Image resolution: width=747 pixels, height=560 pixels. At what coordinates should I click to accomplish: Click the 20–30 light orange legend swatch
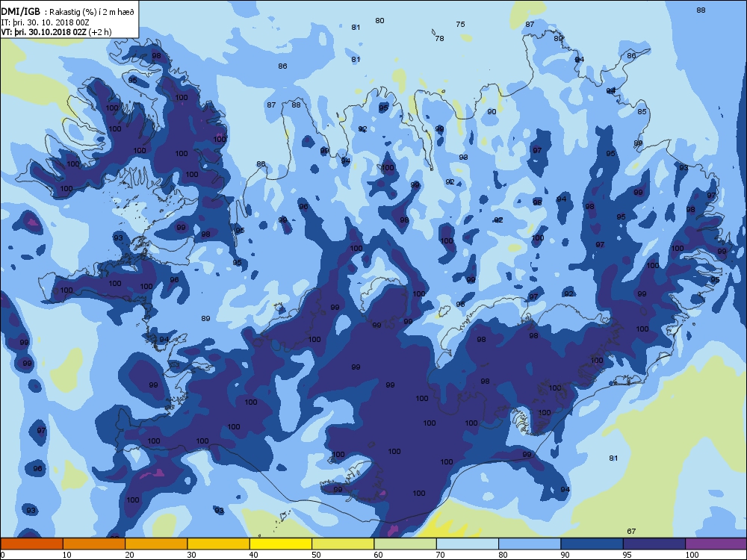(156, 544)
